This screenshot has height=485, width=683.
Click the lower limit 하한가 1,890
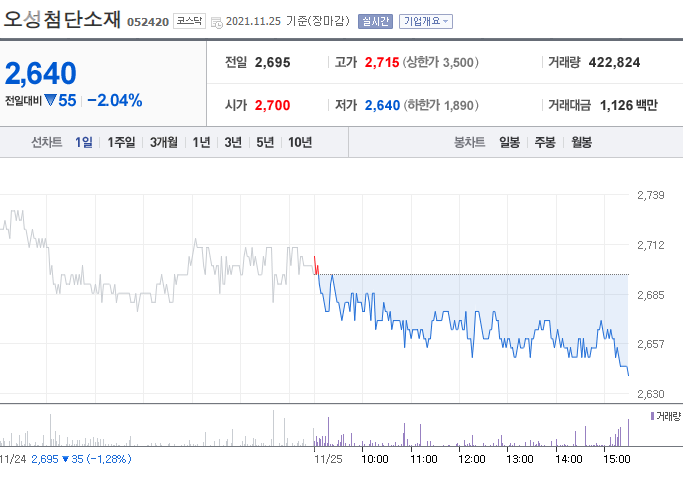click(x=441, y=105)
